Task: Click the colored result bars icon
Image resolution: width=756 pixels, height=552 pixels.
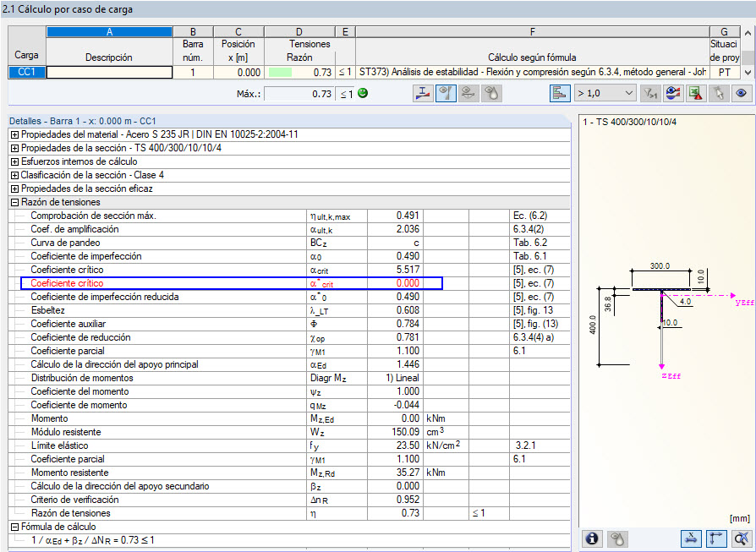Action: click(561, 93)
